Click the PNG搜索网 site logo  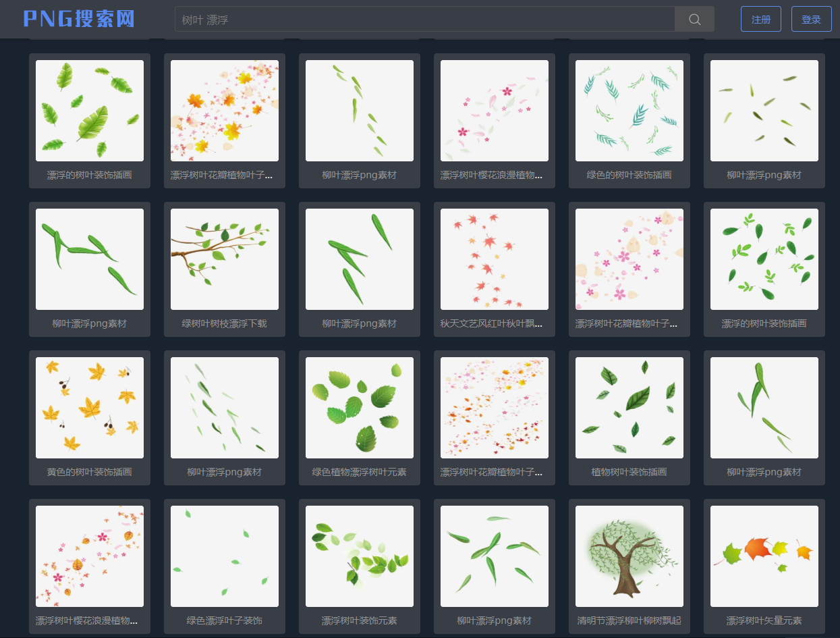(x=79, y=19)
